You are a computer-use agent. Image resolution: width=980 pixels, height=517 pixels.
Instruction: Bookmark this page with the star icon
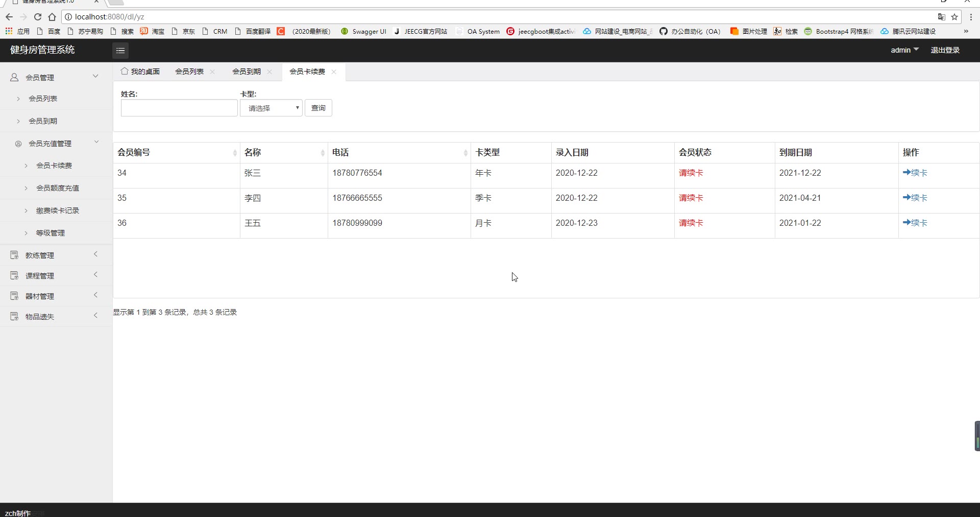[x=954, y=17]
